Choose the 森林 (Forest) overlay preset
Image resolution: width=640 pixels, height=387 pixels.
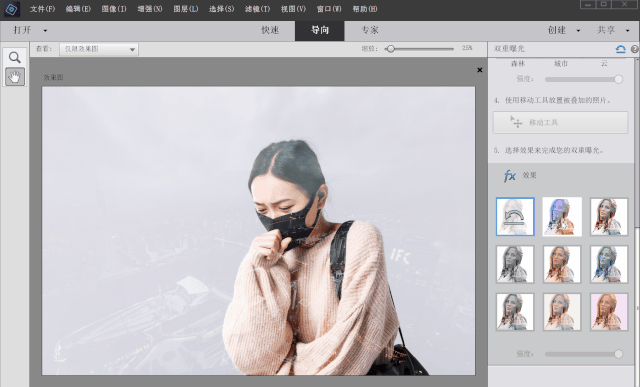(x=518, y=64)
